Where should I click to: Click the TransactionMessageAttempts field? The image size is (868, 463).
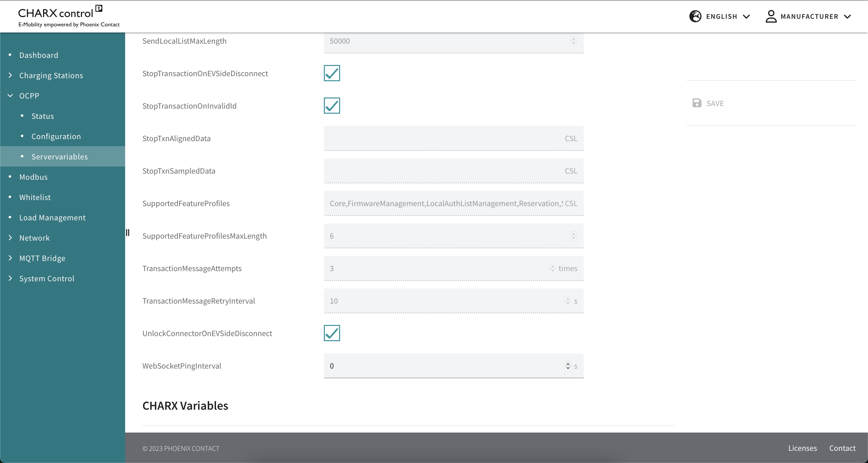click(454, 268)
